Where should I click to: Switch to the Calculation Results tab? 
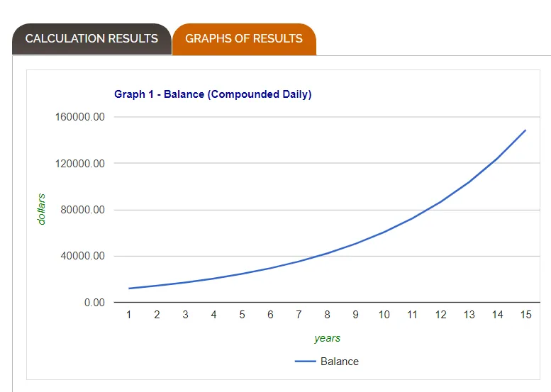coord(91,39)
